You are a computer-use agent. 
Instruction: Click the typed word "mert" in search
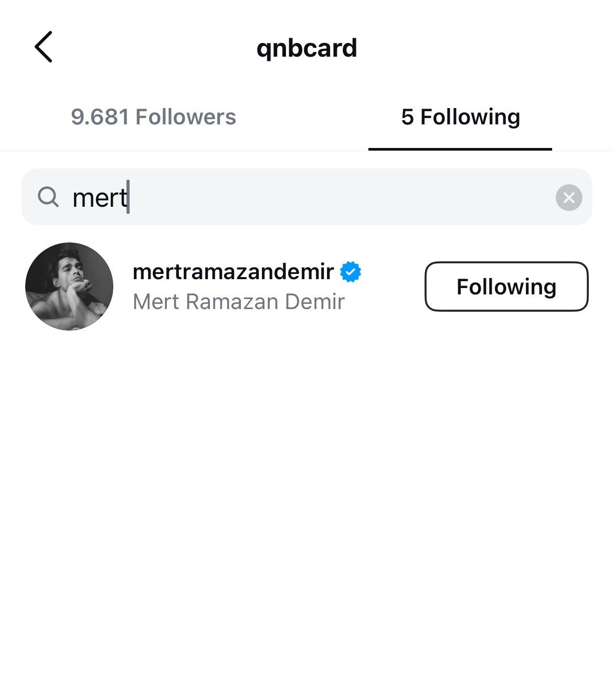point(99,198)
